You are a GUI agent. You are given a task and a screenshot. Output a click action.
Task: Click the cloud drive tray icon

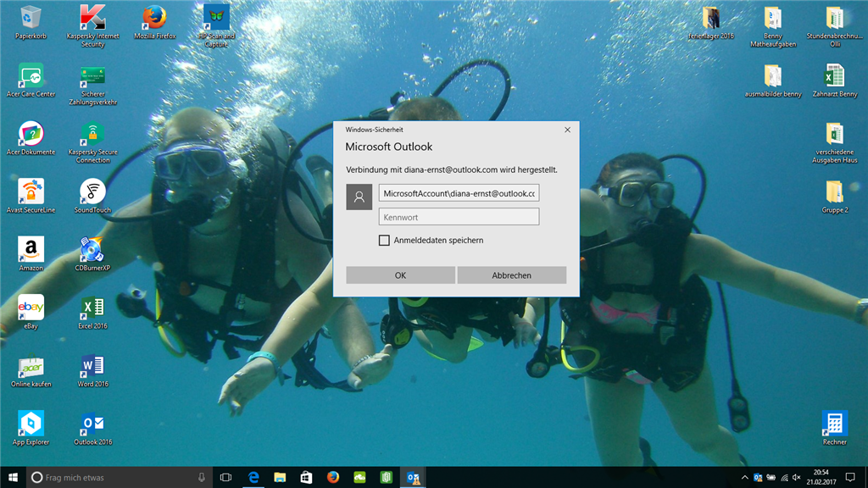pyautogui.click(x=771, y=478)
